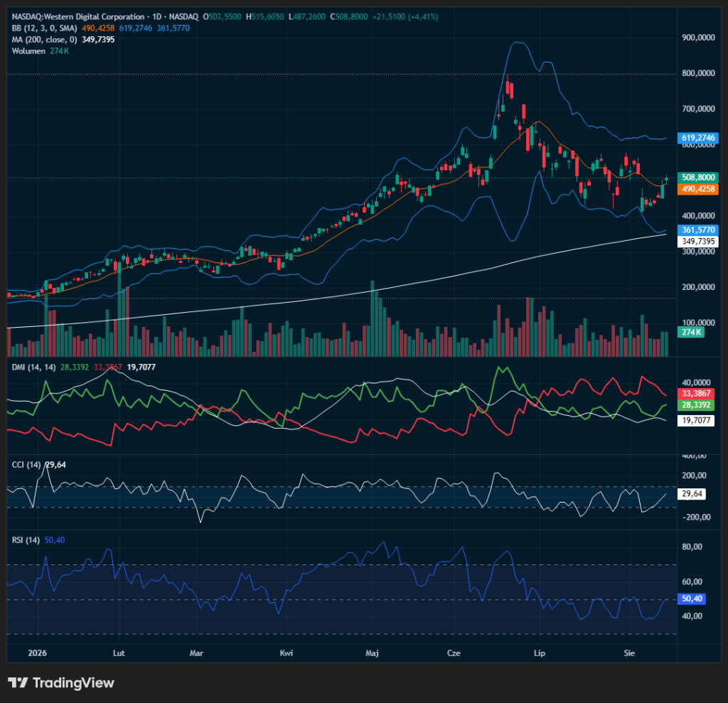The width and height of the screenshot is (728, 703).
Task: Click the C508,8000 close value in header
Action: click(348, 17)
